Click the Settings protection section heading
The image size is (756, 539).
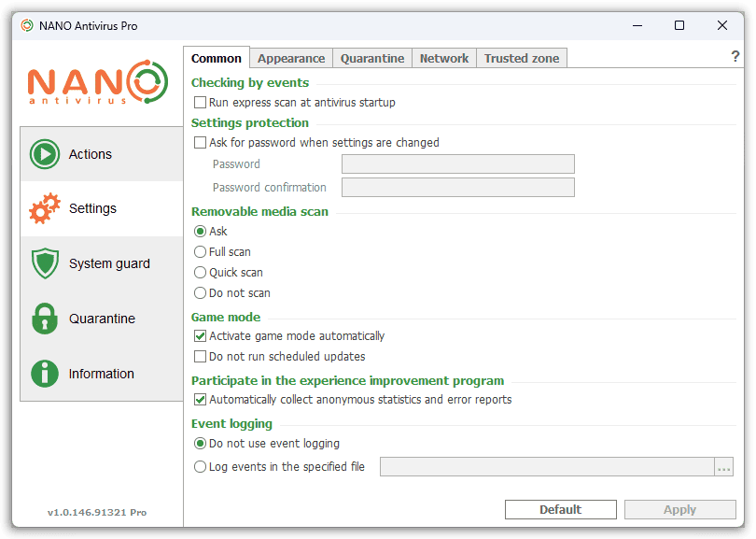(x=250, y=122)
